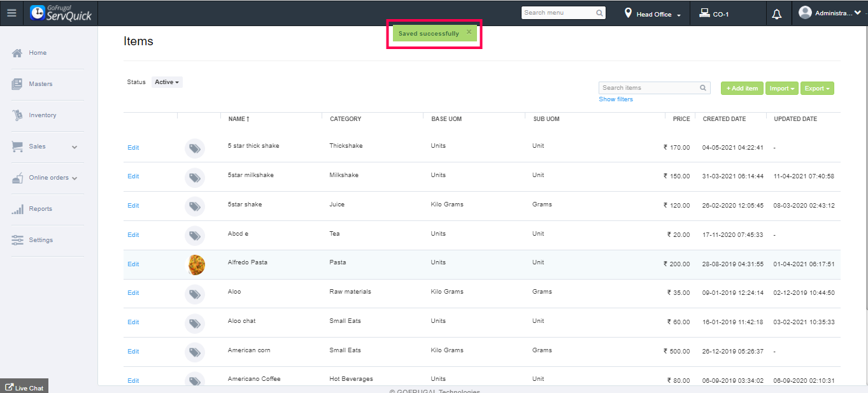
Task: Open the hamburger navigation menu
Action: [11, 13]
